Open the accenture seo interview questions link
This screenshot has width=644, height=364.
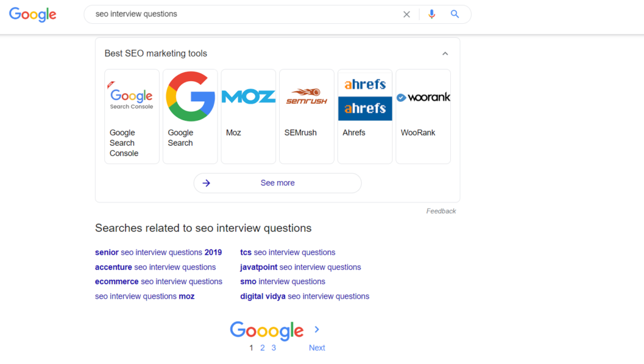point(155,267)
